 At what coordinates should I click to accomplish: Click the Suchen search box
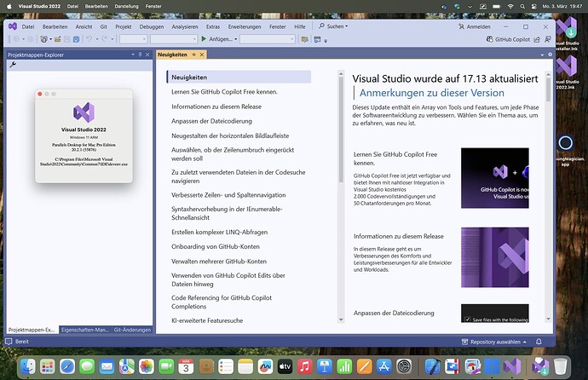pyautogui.click(x=334, y=26)
